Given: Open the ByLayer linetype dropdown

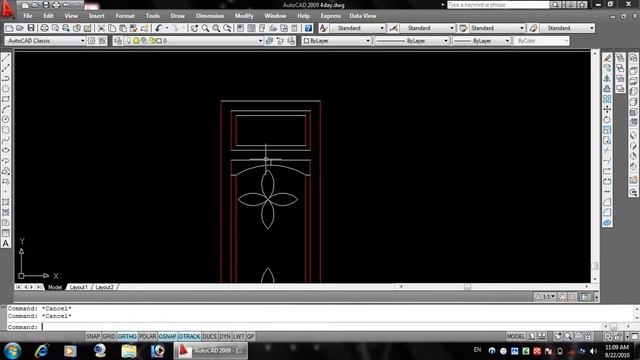Looking at the screenshot, I should pyautogui.click(x=412, y=41).
